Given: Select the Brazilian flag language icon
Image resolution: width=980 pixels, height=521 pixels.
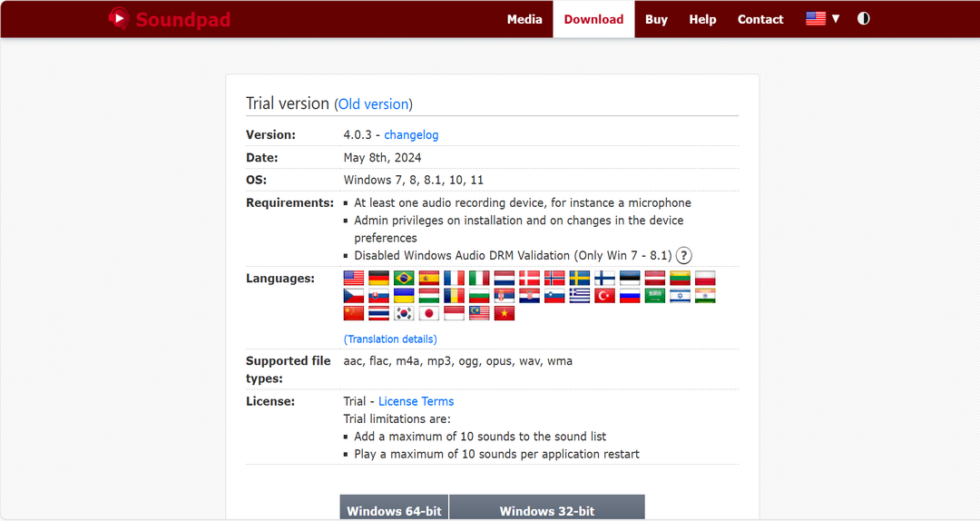Looking at the screenshot, I should [x=405, y=278].
